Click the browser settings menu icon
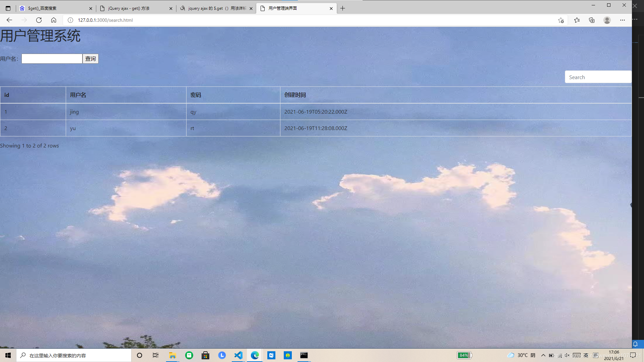The height and width of the screenshot is (362, 644). coord(622,20)
